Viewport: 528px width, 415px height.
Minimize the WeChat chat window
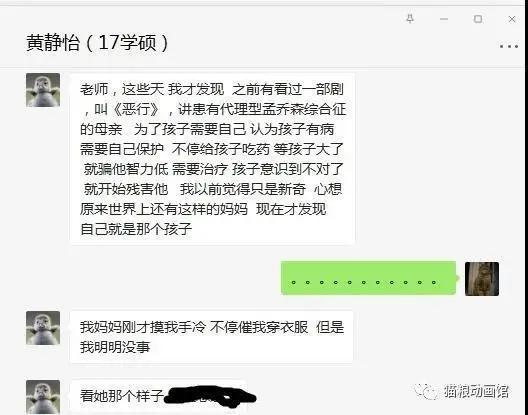444,19
